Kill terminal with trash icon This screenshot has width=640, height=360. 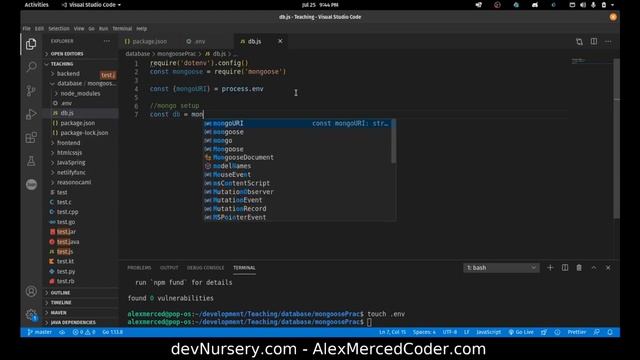point(579,268)
